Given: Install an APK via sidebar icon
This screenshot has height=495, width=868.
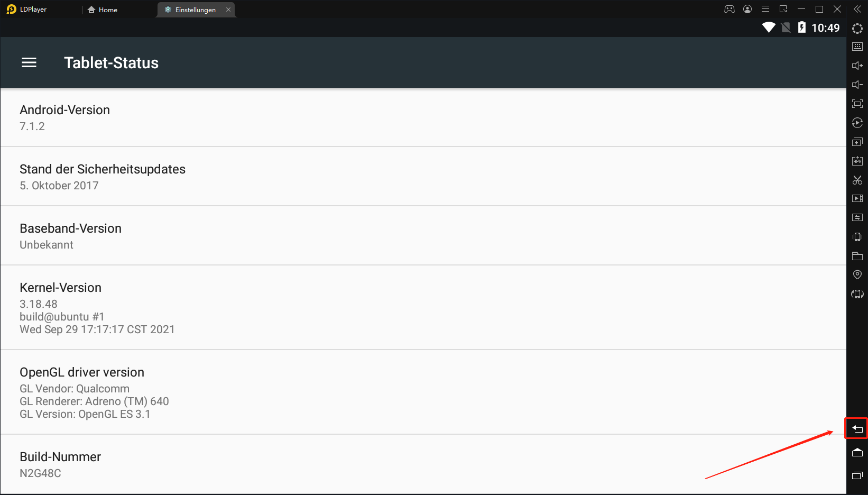Looking at the screenshot, I should tap(857, 161).
